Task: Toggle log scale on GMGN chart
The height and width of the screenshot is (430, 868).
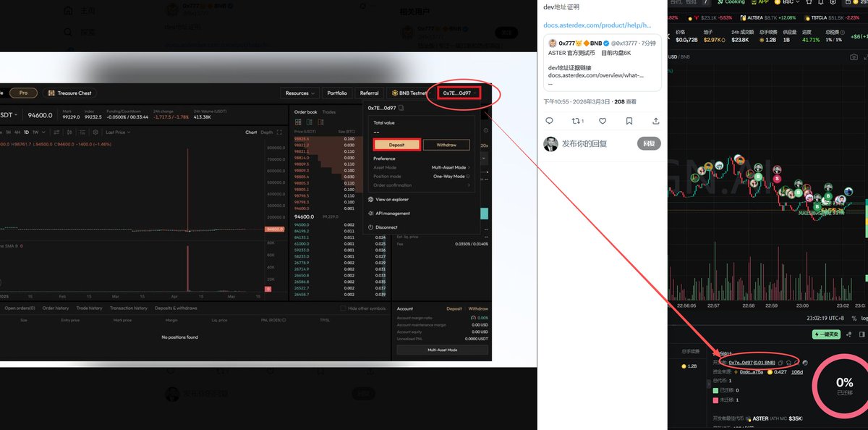Action: 864,318
